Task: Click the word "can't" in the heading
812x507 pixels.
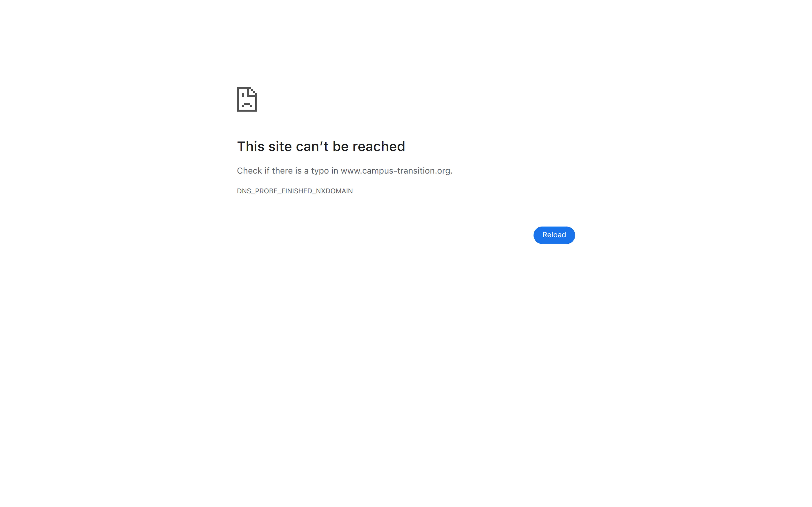Action: pos(312,146)
